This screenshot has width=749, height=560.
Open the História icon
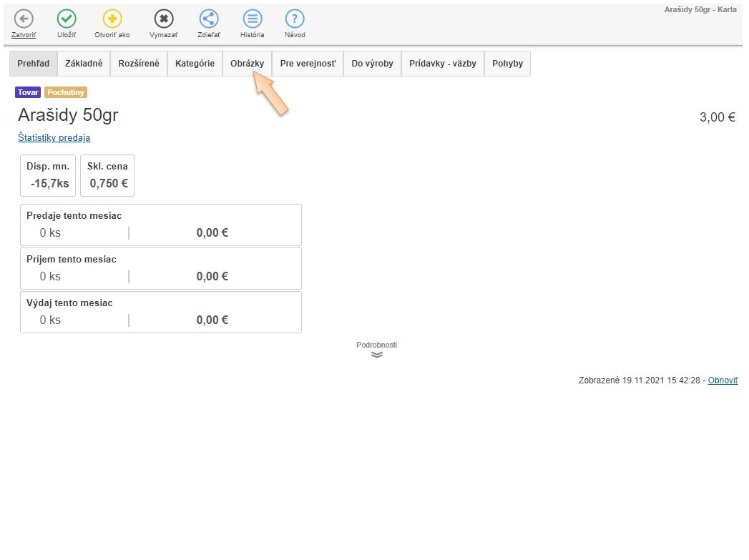252,19
